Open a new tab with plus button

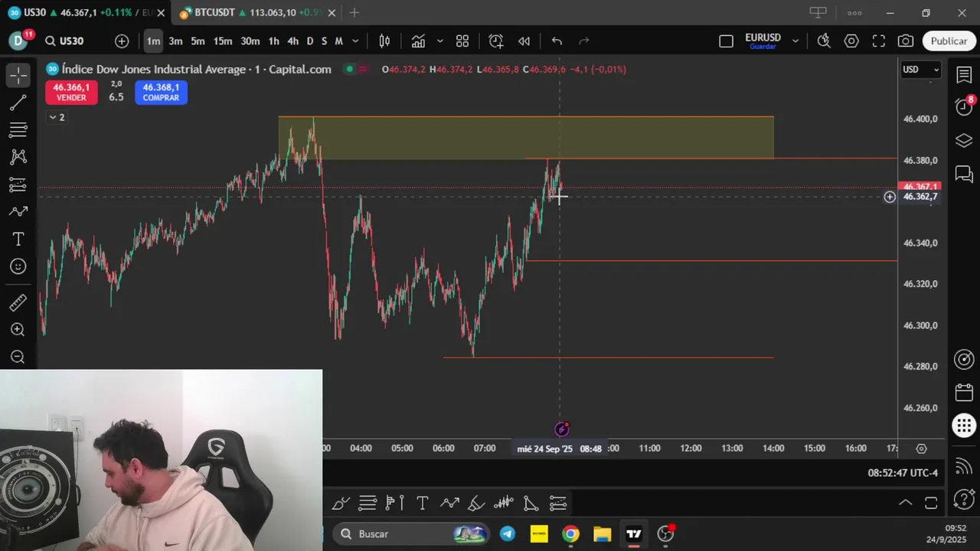[354, 13]
